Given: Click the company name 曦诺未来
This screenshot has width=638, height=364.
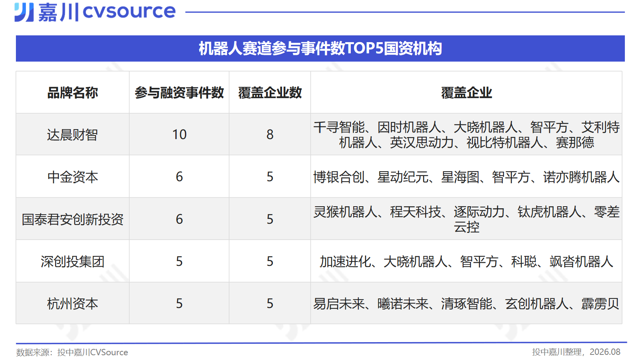Looking at the screenshot, I should [403, 304].
